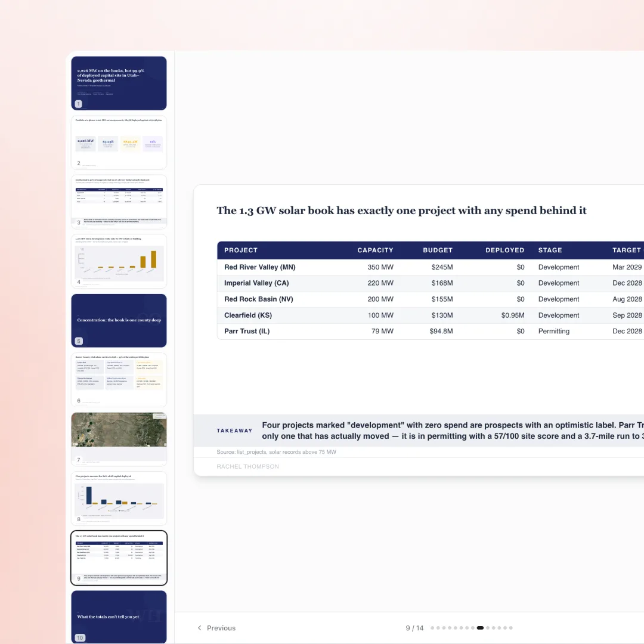Select 'Clearfield (KS)' project cell
Screen dimensions: 644x644
pos(247,315)
